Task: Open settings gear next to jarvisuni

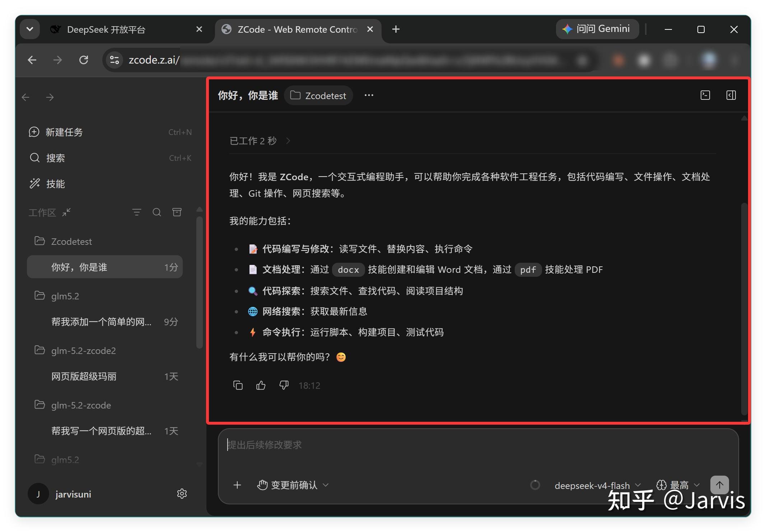Action: (x=182, y=494)
